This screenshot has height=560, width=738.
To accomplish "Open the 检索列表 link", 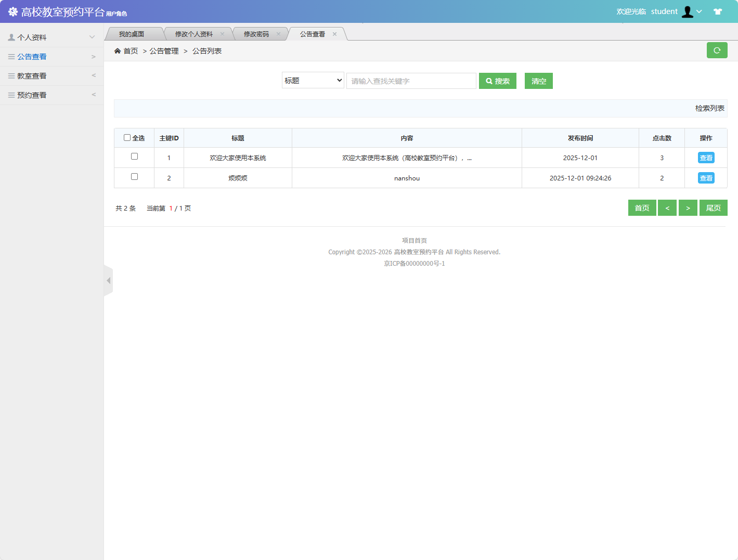I will click(709, 108).
